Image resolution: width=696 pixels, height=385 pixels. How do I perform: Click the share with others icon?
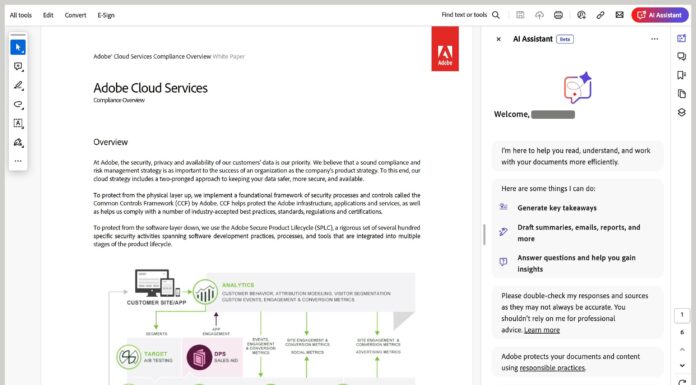(581, 15)
